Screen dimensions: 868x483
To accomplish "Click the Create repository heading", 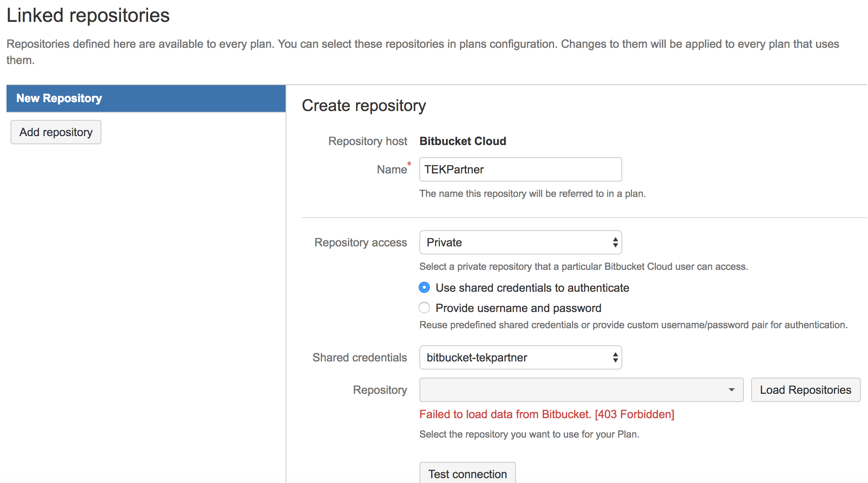I will [x=364, y=105].
